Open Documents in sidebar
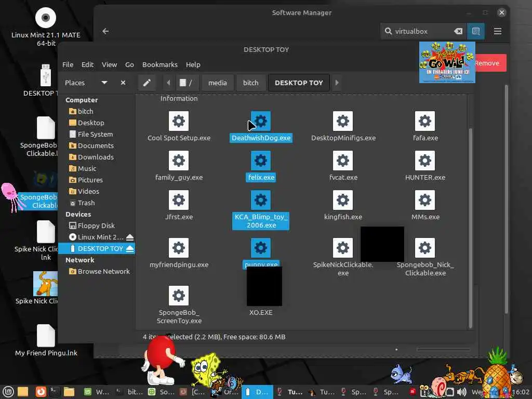 (x=97, y=145)
